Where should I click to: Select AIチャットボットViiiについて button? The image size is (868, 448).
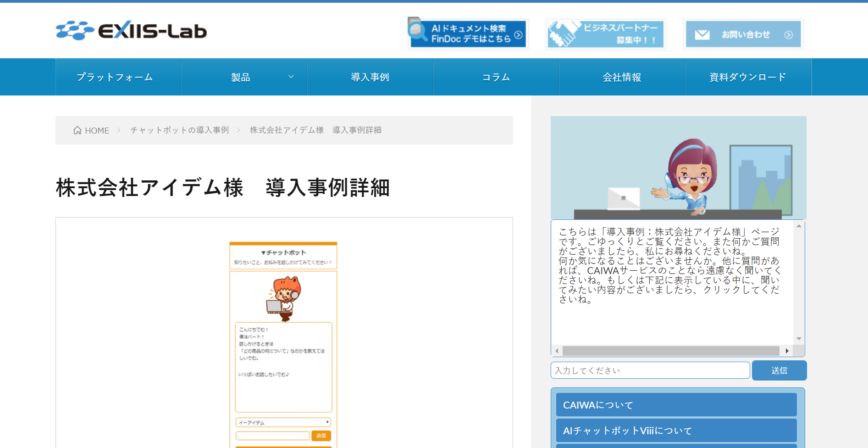(676, 431)
